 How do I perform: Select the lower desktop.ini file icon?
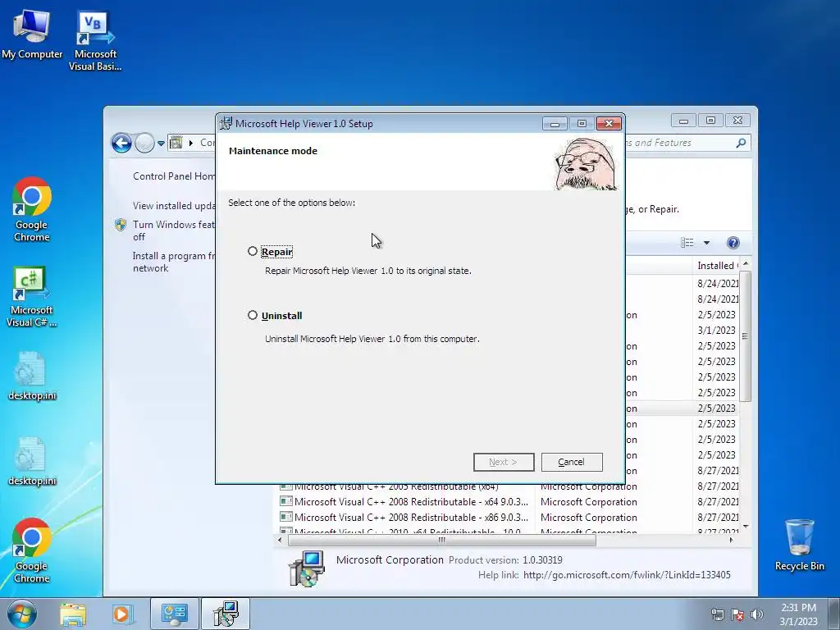coord(32,461)
